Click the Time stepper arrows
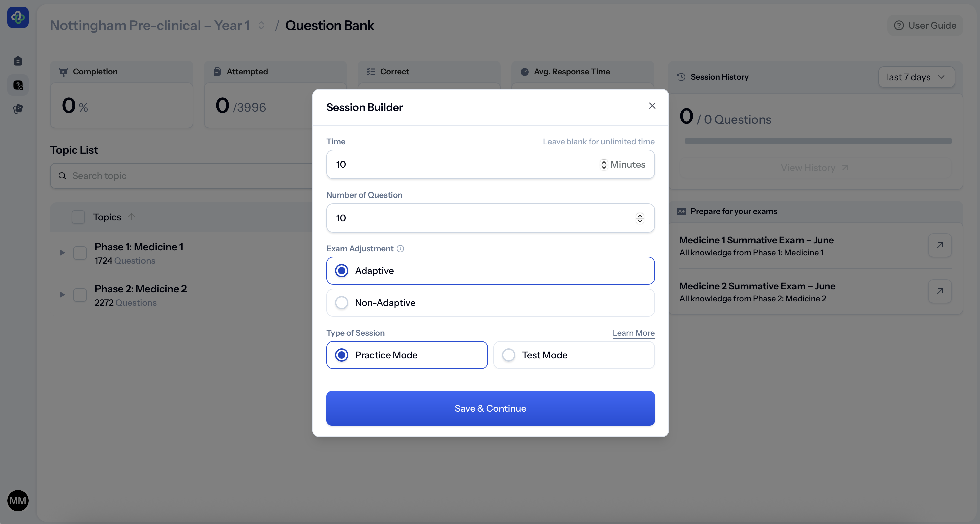Viewport: 980px width, 524px height. (x=603, y=165)
